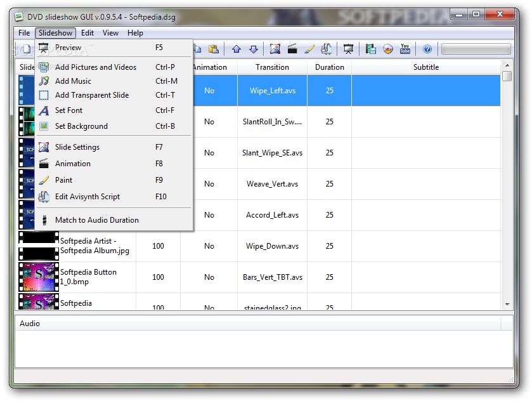Select Set Background menu entry

pyautogui.click(x=114, y=126)
